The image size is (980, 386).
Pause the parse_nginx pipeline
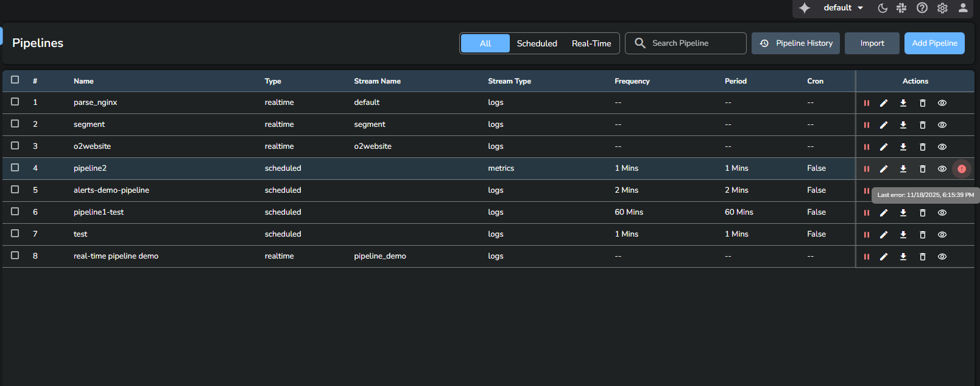coord(866,103)
